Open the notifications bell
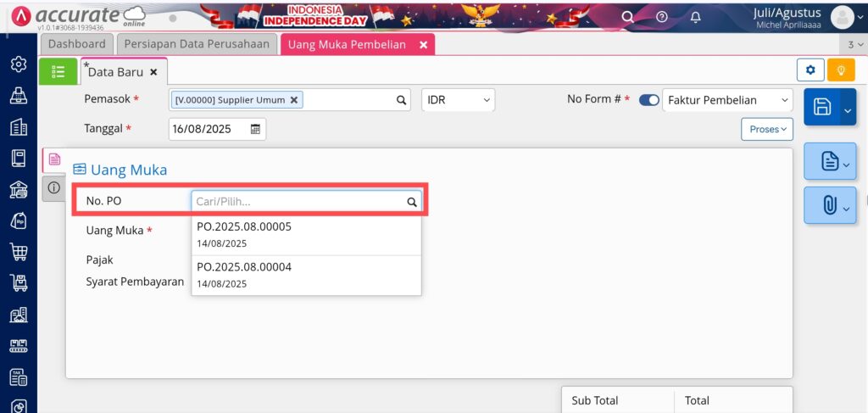The width and height of the screenshot is (868, 413). 696,17
